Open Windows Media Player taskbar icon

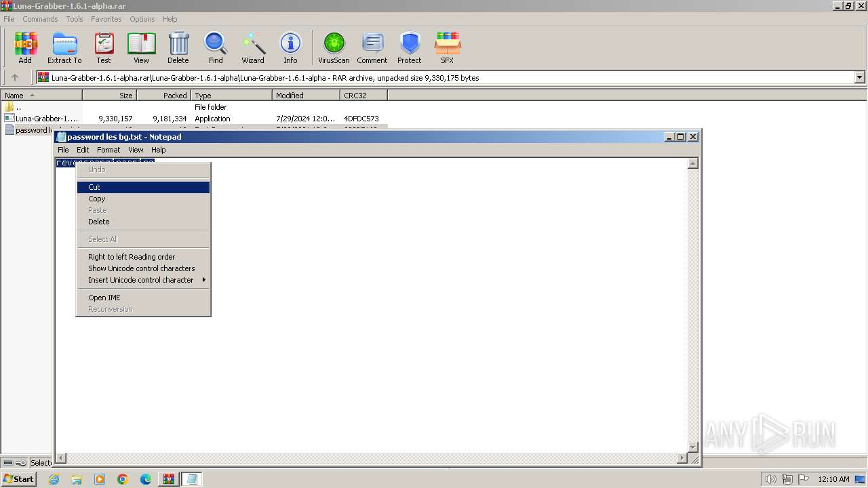pos(100,479)
